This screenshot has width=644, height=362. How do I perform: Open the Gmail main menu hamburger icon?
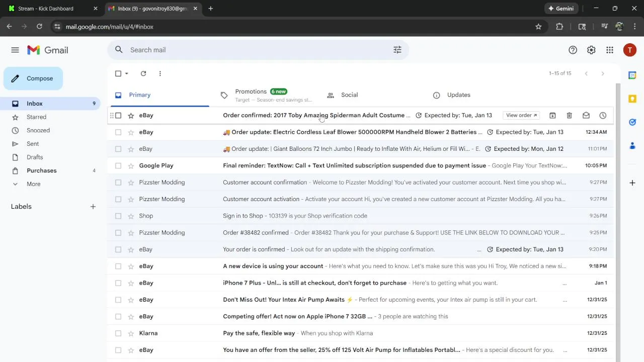pyautogui.click(x=15, y=50)
